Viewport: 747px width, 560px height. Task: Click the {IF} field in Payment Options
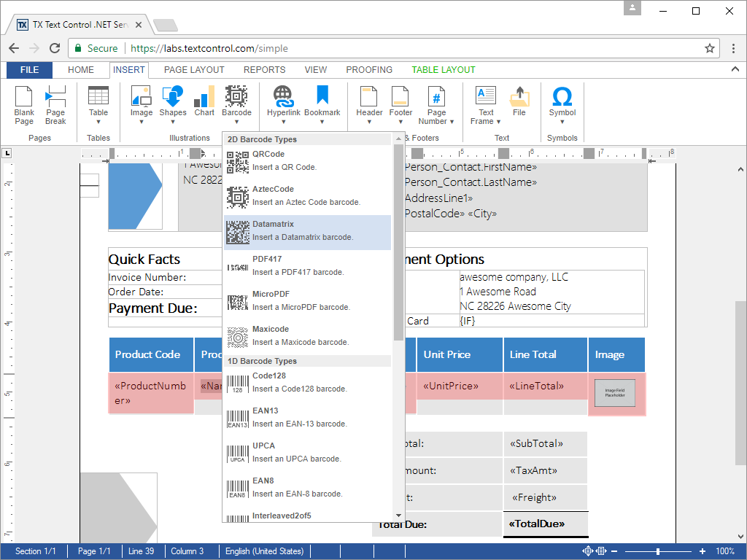click(468, 321)
